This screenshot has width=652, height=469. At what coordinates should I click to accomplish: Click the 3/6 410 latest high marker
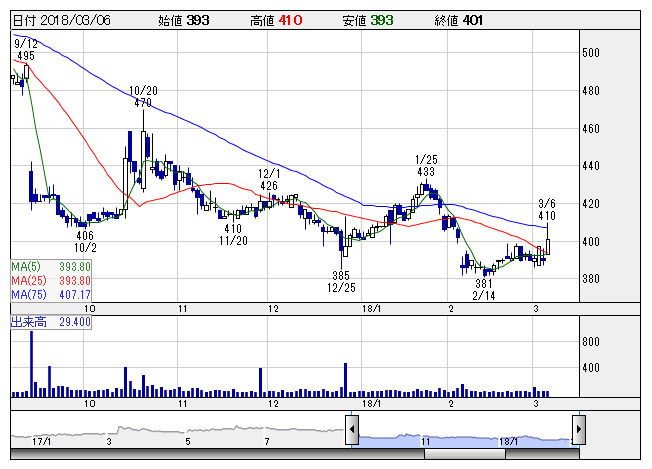(x=547, y=210)
